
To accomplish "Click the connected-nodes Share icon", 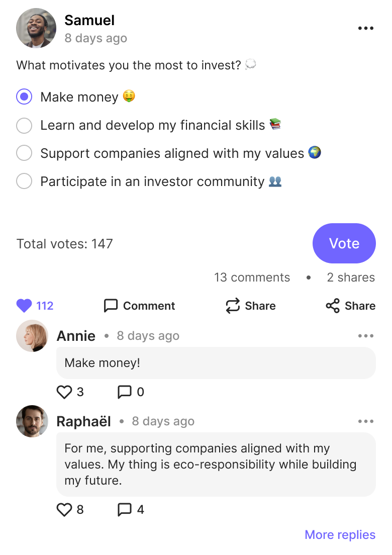I will click(x=333, y=306).
